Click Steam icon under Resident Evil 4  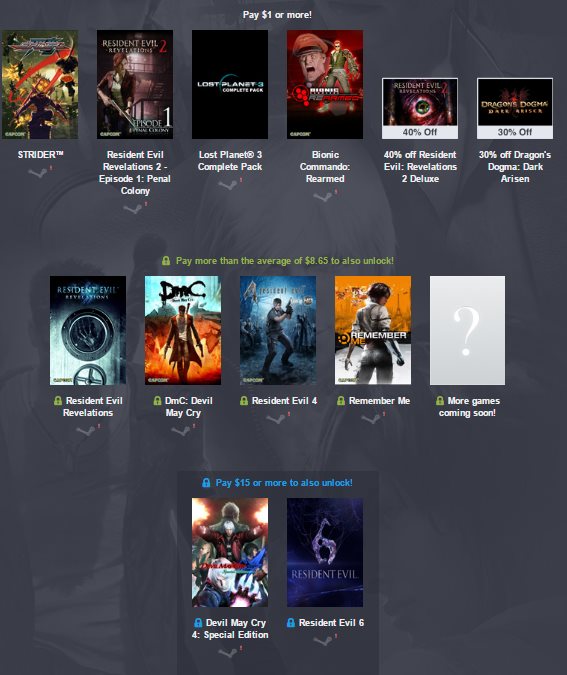tap(276, 418)
